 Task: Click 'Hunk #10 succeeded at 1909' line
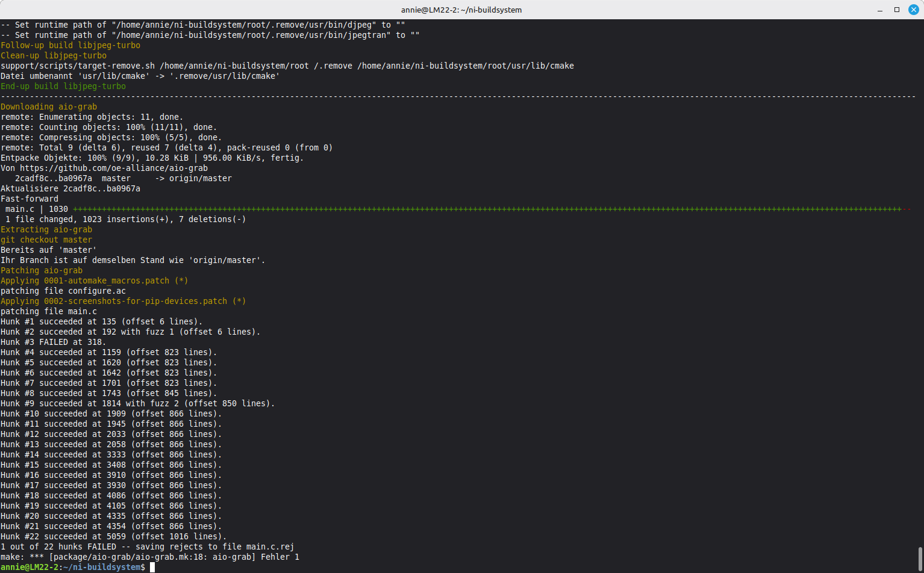tap(111, 413)
